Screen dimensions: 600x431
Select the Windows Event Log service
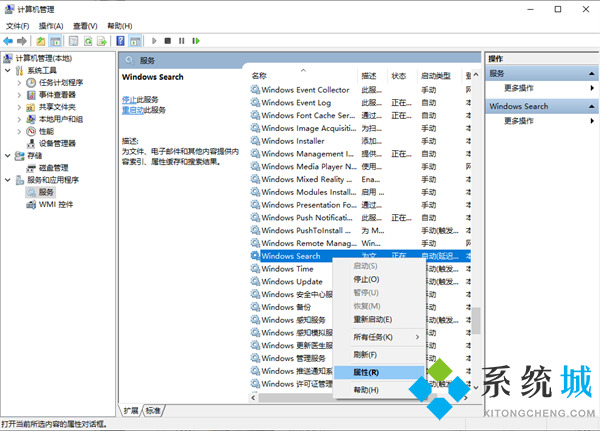click(360, 103)
